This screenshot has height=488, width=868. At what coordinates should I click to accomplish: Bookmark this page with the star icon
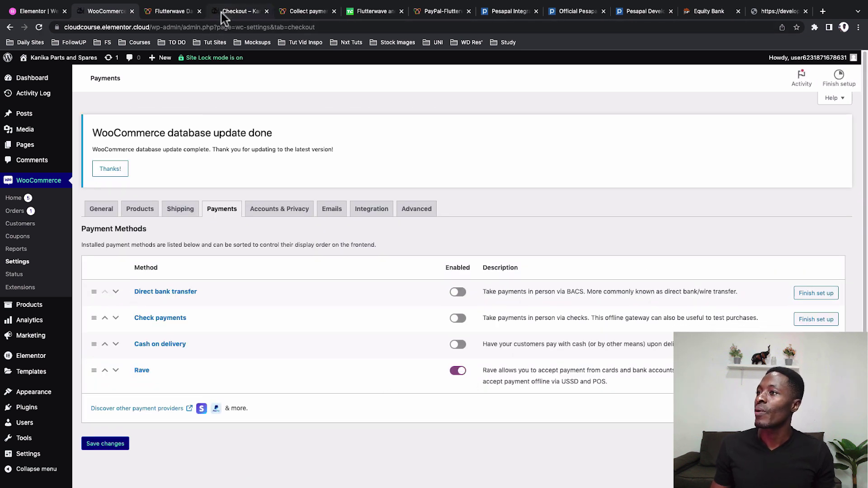point(796,27)
